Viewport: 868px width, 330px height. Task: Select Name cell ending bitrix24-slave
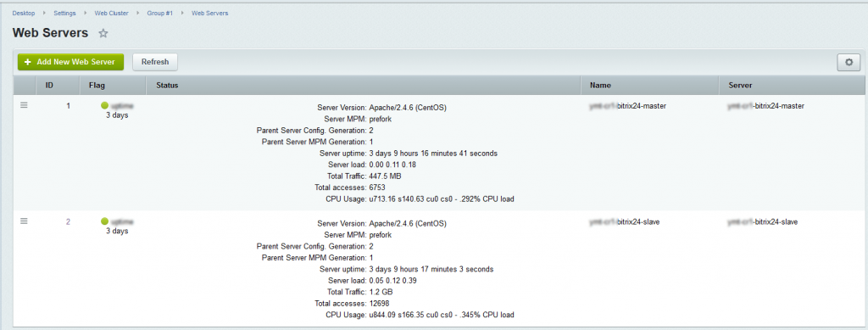(625, 222)
